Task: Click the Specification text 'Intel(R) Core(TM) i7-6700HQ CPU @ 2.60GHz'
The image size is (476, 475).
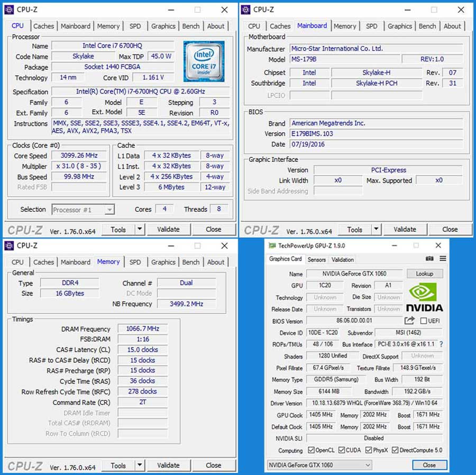Action: 141,92
